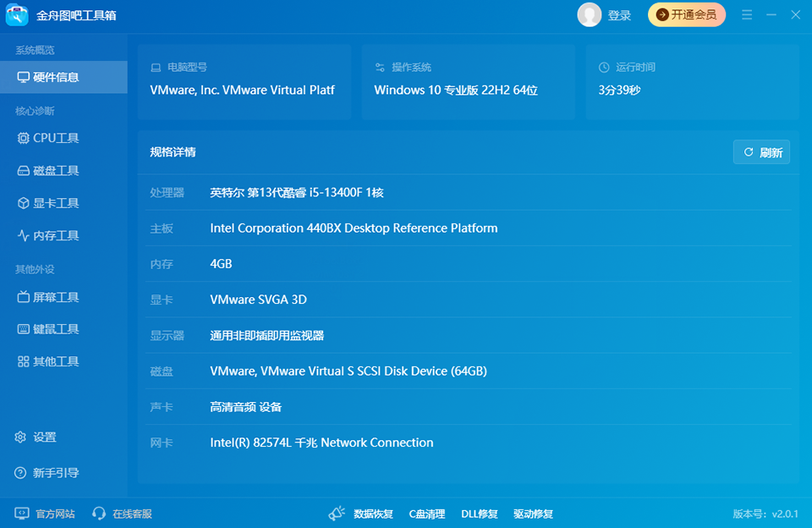Click the 在线客服 headset icon
This screenshot has width=812, height=528.
[x=98, y=514]
